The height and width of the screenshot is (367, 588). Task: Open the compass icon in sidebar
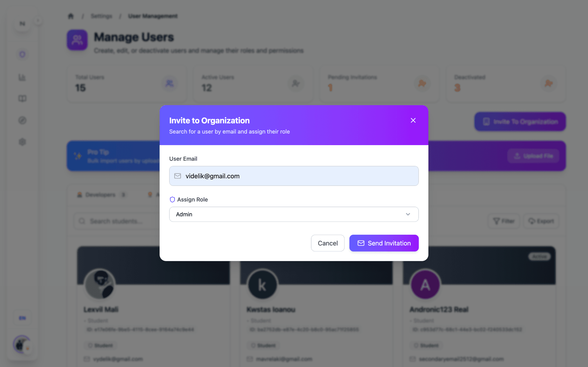coord(22,120)
